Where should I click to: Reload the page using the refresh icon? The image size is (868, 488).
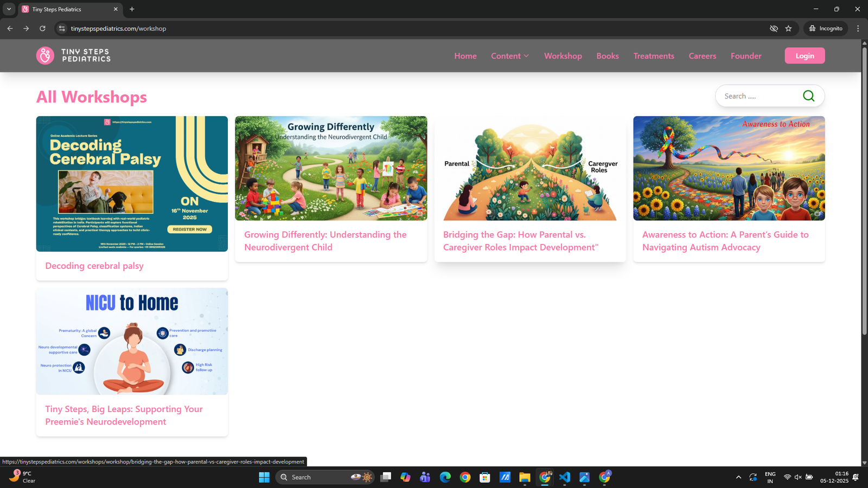click(x=42, y=29)
